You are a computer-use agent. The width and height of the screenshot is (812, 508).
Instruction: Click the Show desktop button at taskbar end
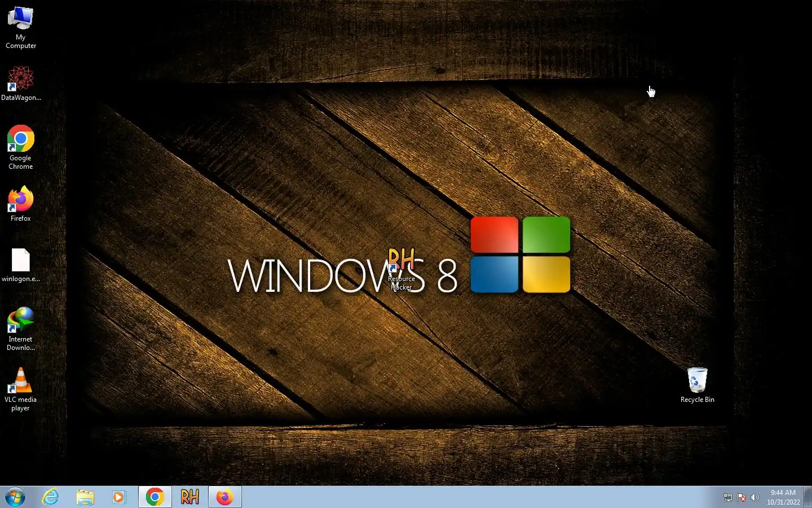click(x=807, y=497)
